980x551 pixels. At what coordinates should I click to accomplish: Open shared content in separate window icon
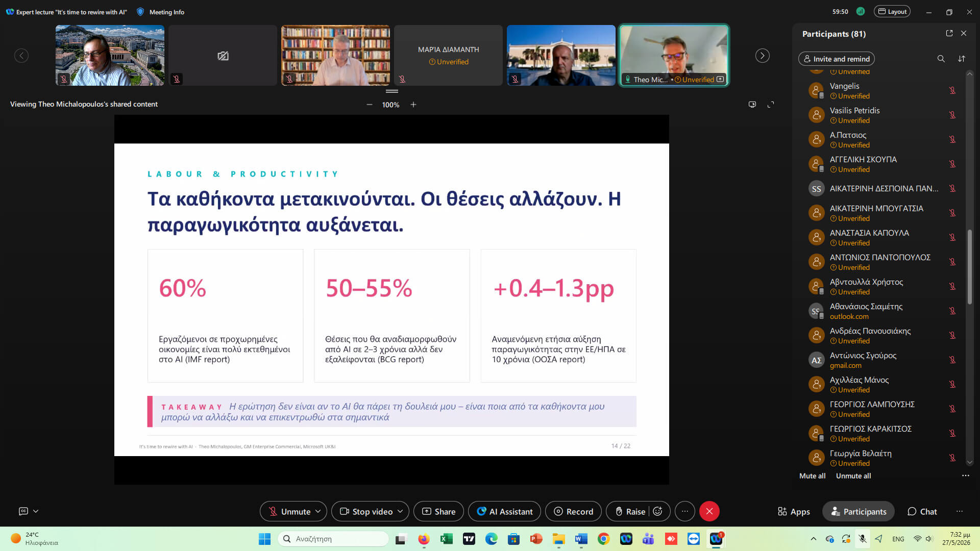[752, 105]
